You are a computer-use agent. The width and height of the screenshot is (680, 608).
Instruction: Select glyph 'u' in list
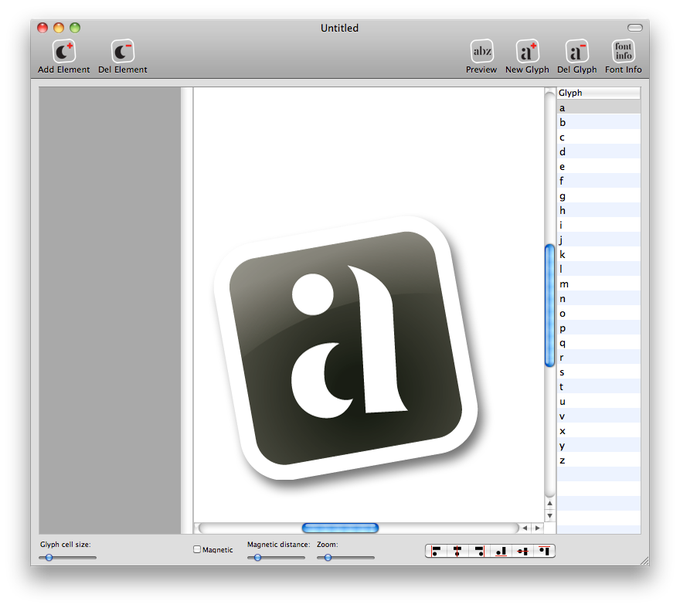tap(598, 402)
